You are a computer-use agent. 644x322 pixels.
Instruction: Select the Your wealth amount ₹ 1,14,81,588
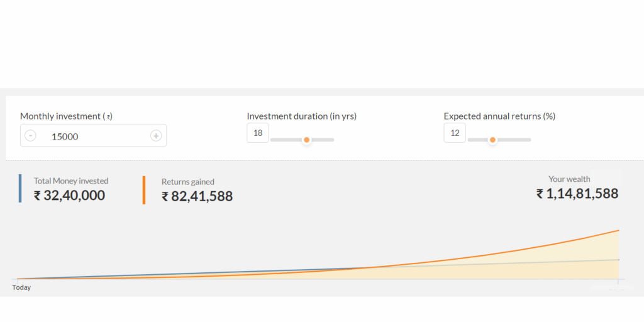click(577, 194)
